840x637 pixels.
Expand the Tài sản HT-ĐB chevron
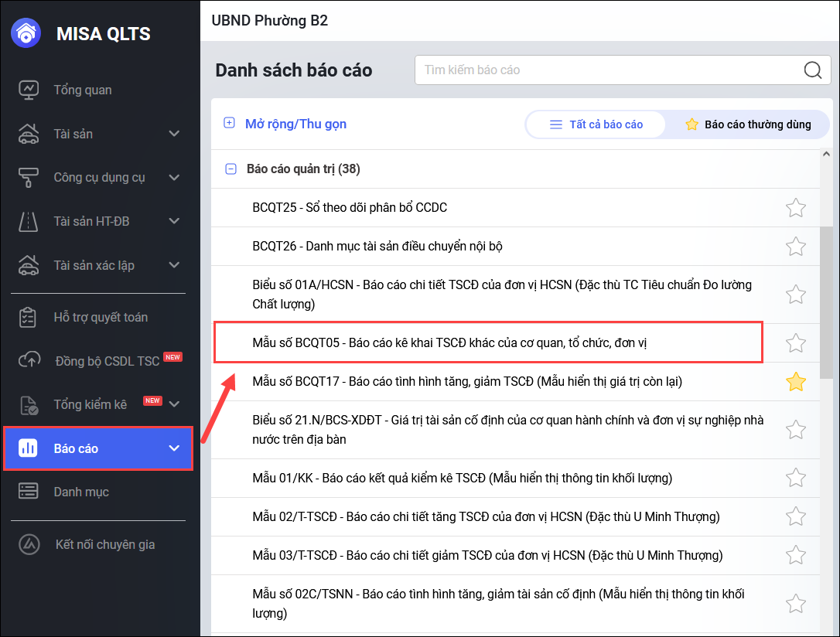(x=174, y=220)
